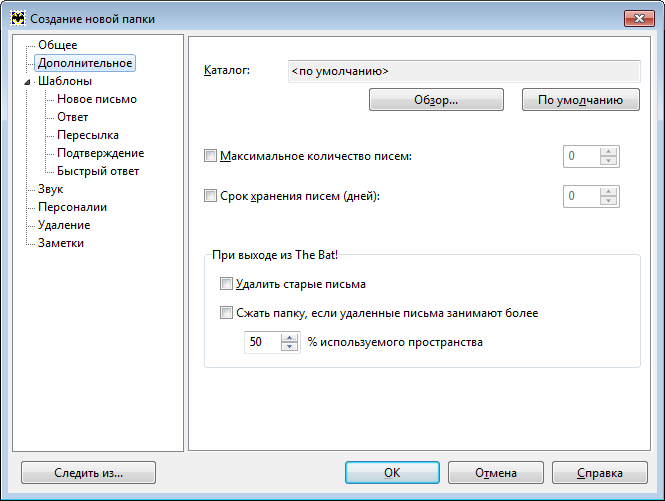This screenshot has height=501, width=665.
Task: Decrease the storage days spinner value
Action: pyautogui.click(x=608, y=201)
